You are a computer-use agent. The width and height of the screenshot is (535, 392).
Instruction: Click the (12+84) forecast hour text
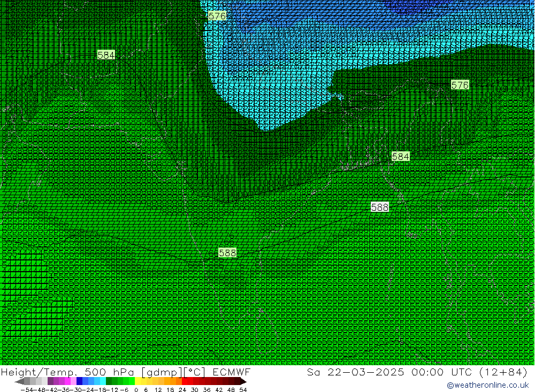tap(503, 372)
